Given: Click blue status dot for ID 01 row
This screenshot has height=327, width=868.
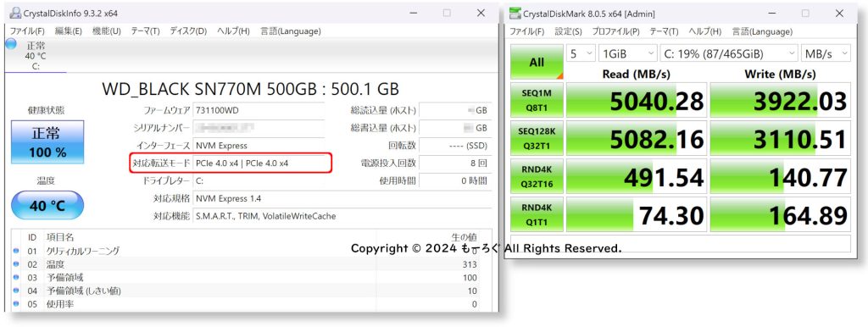Looking at the screenshot, I should pyautogui.click(x=15, y=251).
